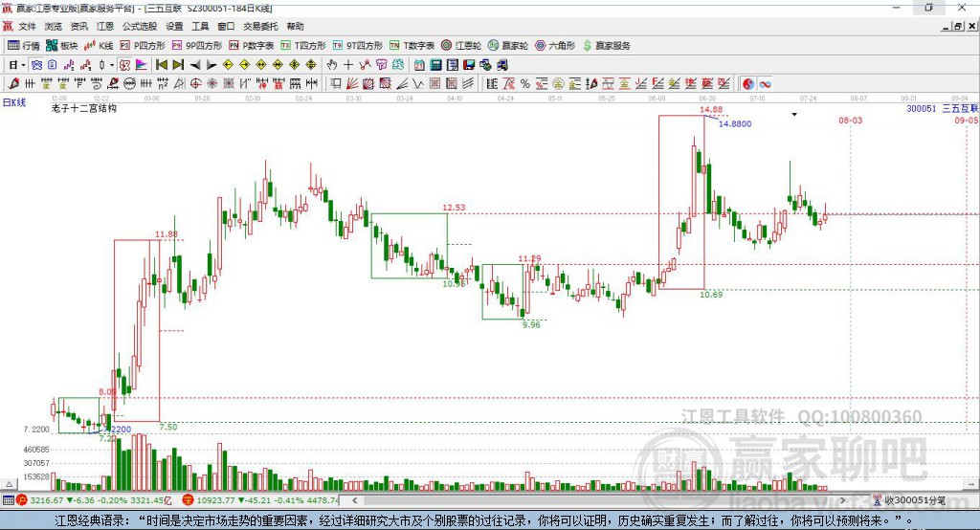Select the crosshair cursor tool
Viewport: 980px width, 530px height.
pos(348,65)
